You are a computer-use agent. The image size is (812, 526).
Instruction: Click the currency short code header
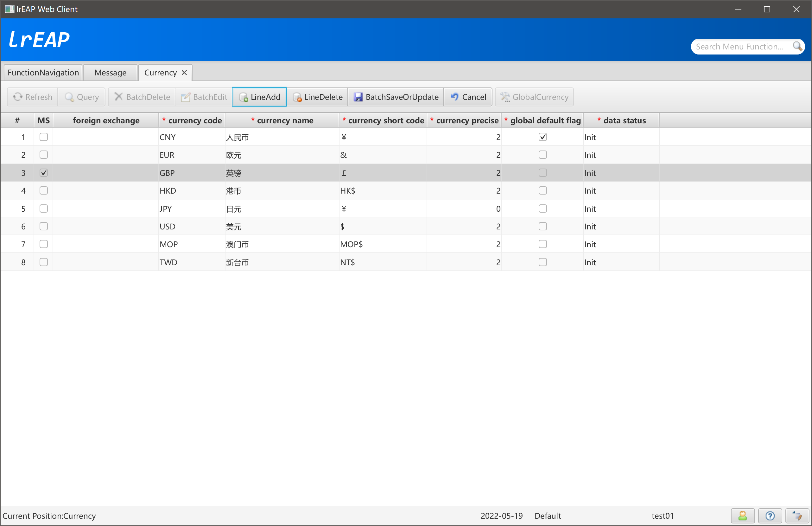[x=383, y=120]
